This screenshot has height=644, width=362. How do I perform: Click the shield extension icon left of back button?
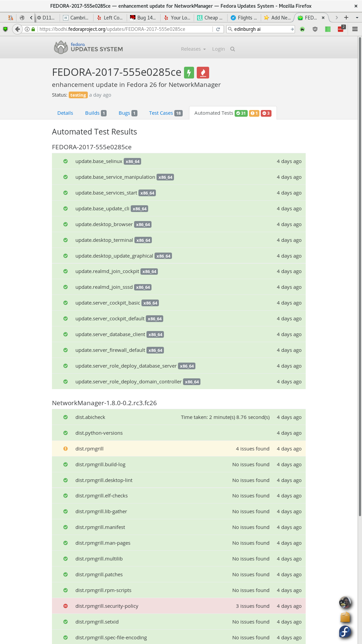(x=5, y=29)
